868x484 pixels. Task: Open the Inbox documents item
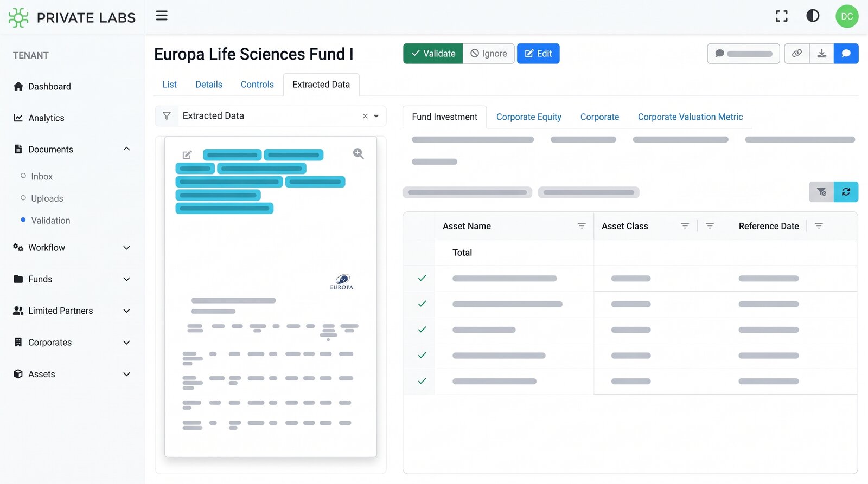point(42,177)
